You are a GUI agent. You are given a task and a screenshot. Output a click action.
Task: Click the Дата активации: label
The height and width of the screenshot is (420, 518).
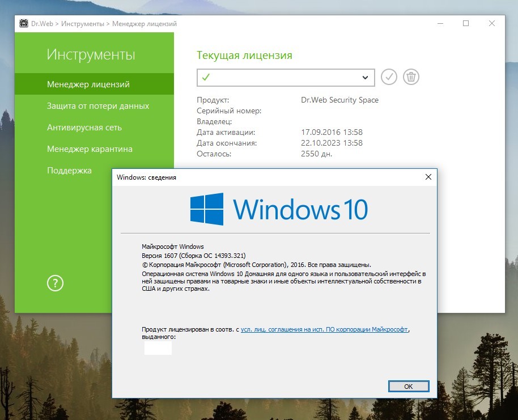click(226, 132)
